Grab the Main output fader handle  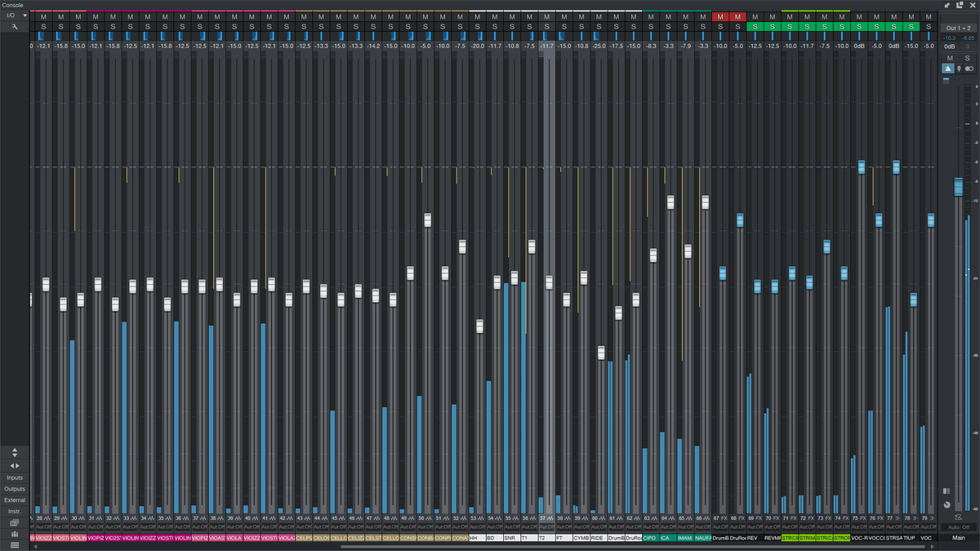tap(959, 187)
